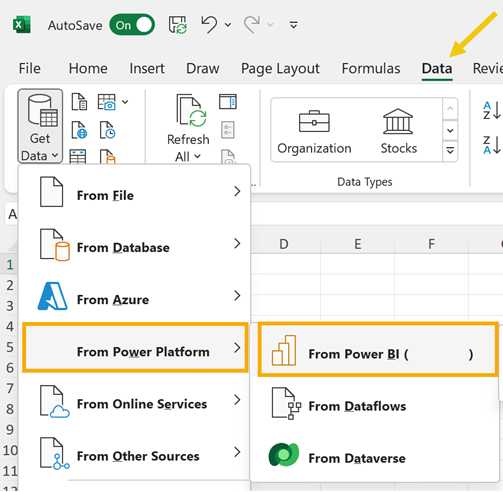
Task: Open the Refresh All dropdown arrow
Action: 197,156
